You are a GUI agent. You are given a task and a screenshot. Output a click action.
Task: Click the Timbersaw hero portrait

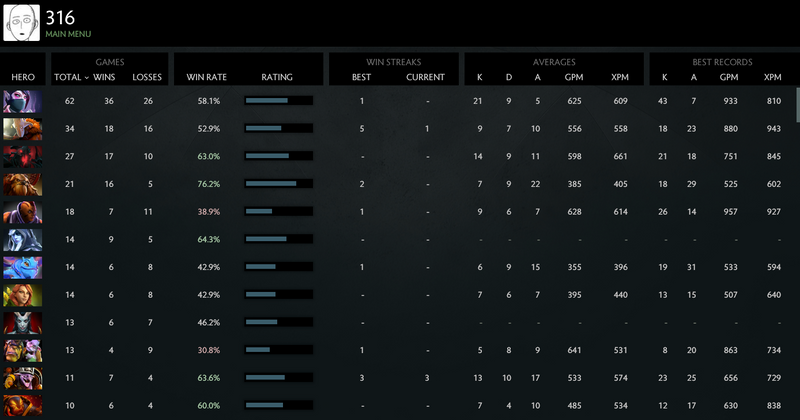pos(22,378)
